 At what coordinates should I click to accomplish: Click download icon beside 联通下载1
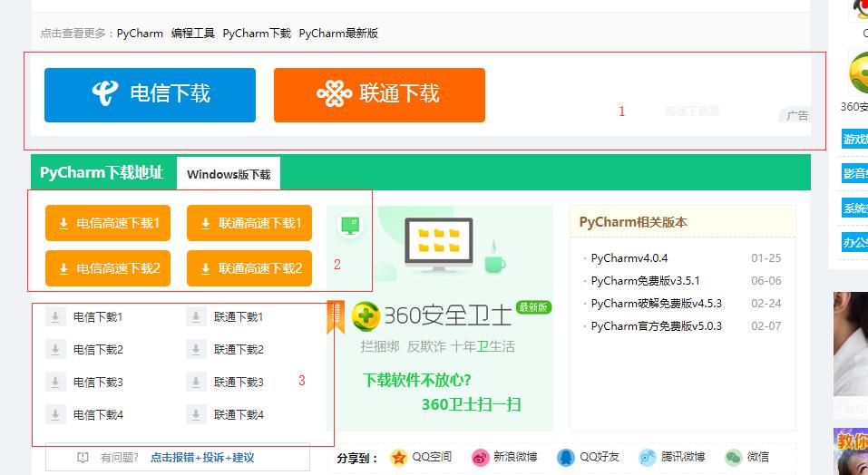[196, 317]
